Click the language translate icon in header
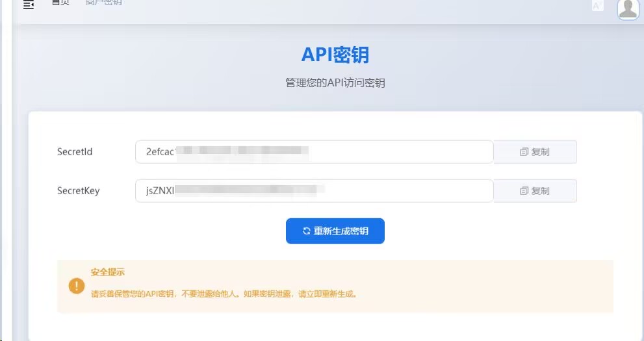The height and width of the screenshot is (341, 644). point(597,5)
